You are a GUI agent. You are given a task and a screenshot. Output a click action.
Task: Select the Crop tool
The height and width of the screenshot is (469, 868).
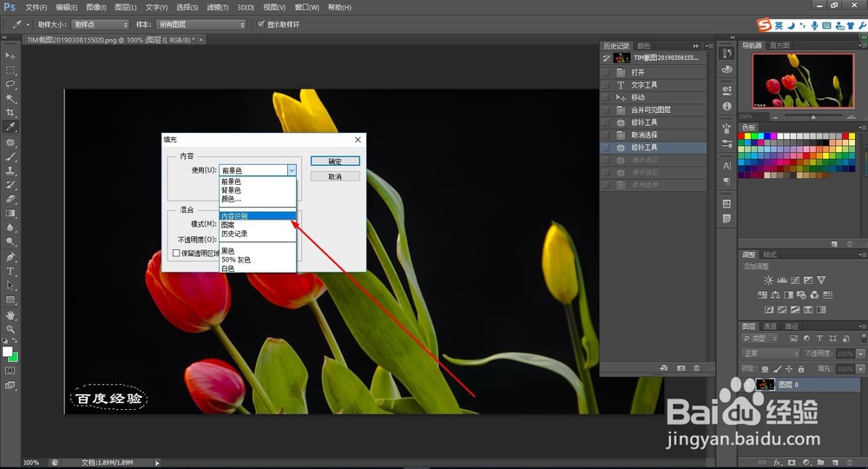(10, 112)
